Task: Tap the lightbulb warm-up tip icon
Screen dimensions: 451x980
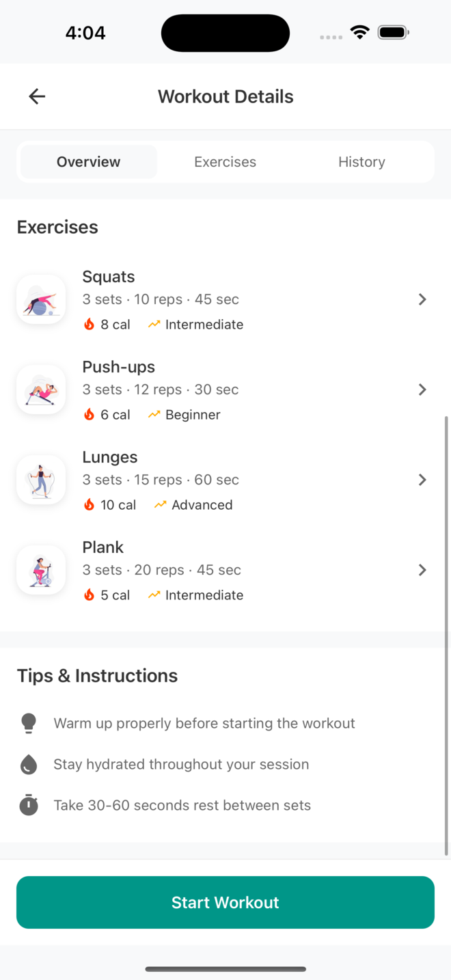Action: tap(29, 723)
